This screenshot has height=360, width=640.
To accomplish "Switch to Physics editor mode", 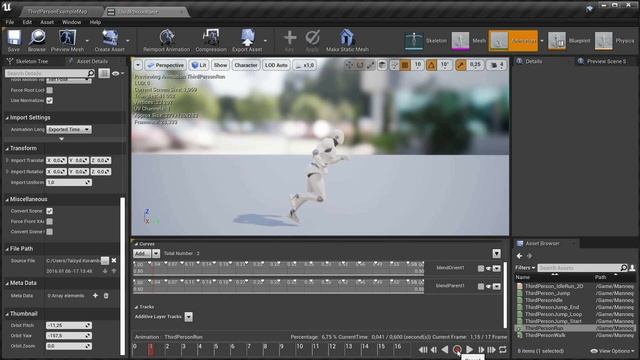I will pos(616,41).
